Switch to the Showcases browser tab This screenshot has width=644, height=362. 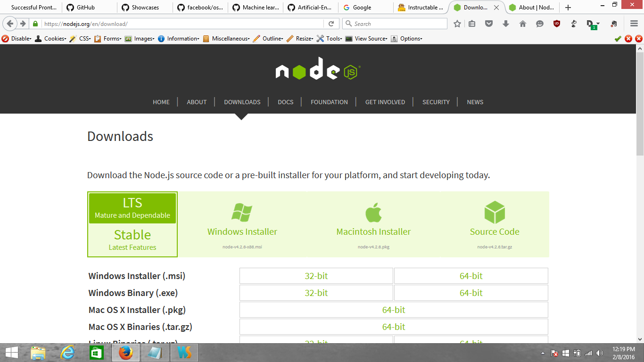(145, 8)
